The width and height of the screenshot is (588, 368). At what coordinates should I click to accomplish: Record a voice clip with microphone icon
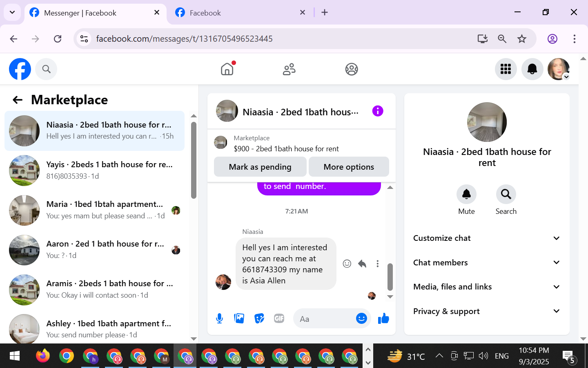point(219,319)
